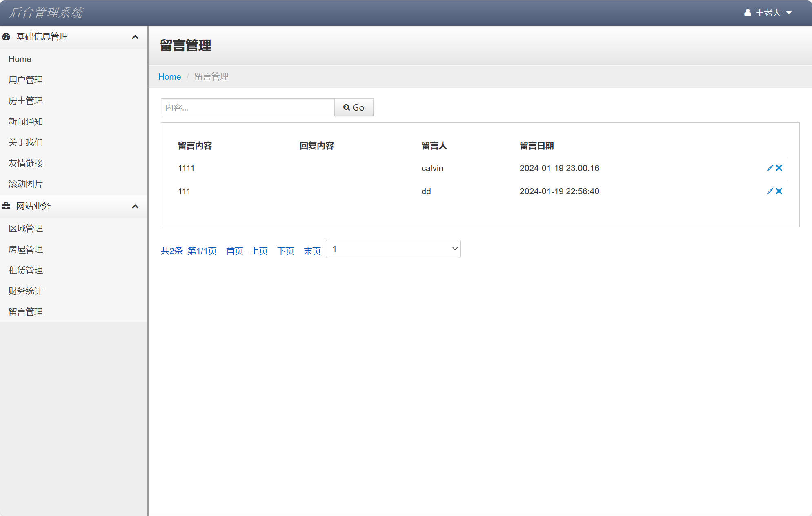Screen dimensions: 812x516
Task: Click the 末页 pagination link
Action: point(312,251)
